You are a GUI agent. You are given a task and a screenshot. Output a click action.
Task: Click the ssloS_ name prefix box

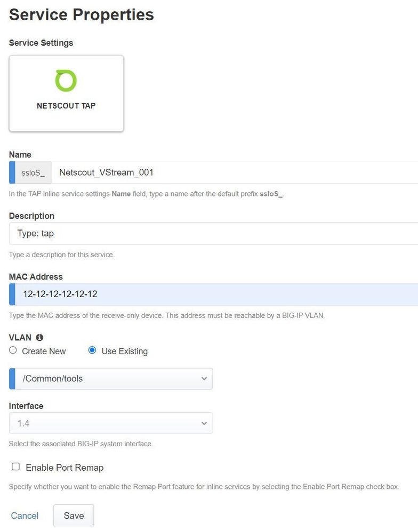pyautogui.click(x=33, y=173)
